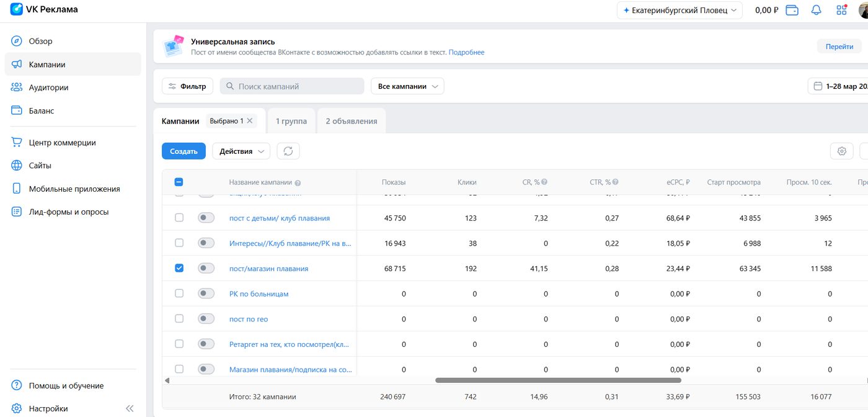Select Кампании in the left sidebar
Screen dimensions: 868x417
tap(73, 65)
